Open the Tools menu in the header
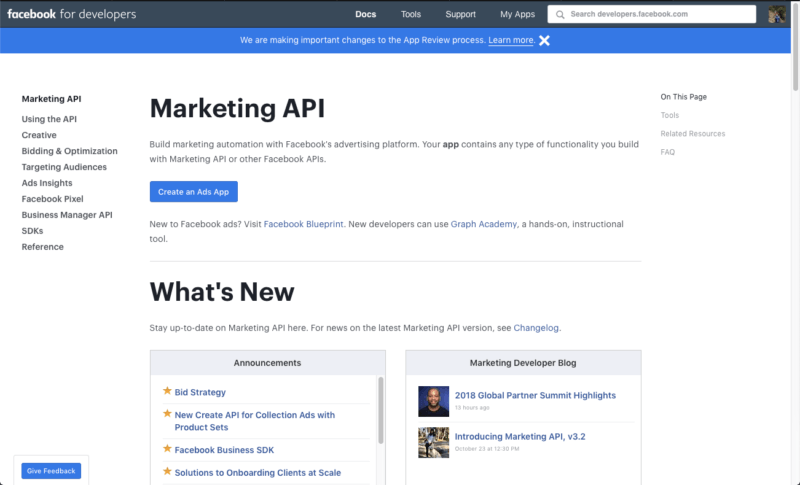Viewport: 800px width, 485px height. coord(411,15)
